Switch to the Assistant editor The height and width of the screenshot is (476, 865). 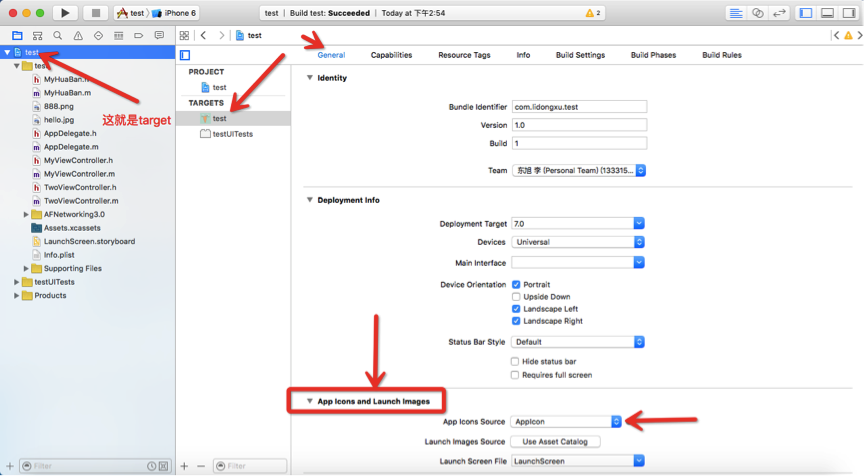click(757, 13)
